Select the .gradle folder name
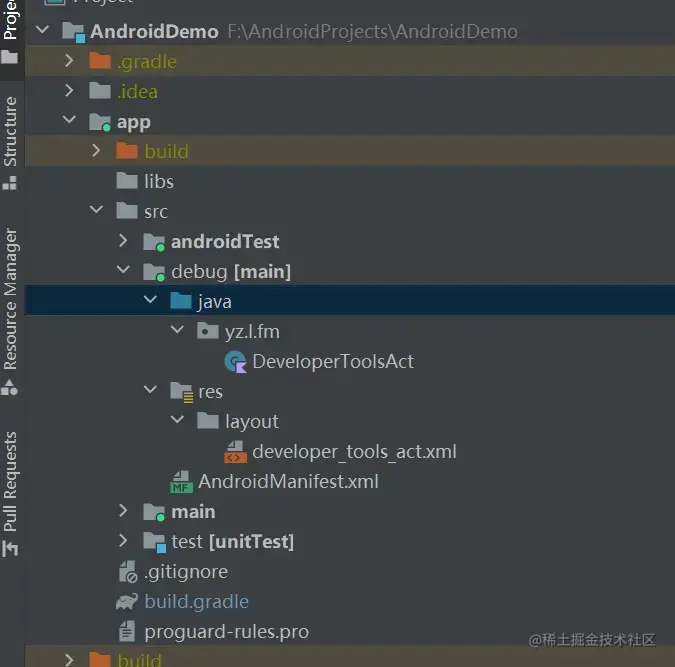This screenshot has height=667, width=675. point(147,62)
